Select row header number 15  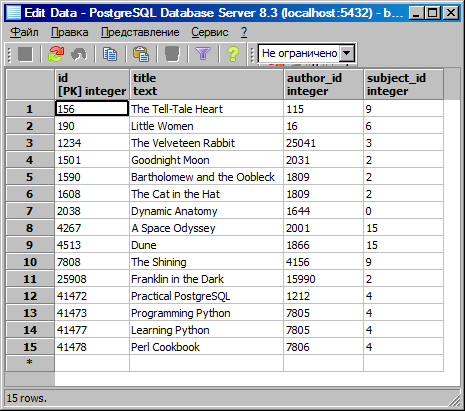[30, 347]
